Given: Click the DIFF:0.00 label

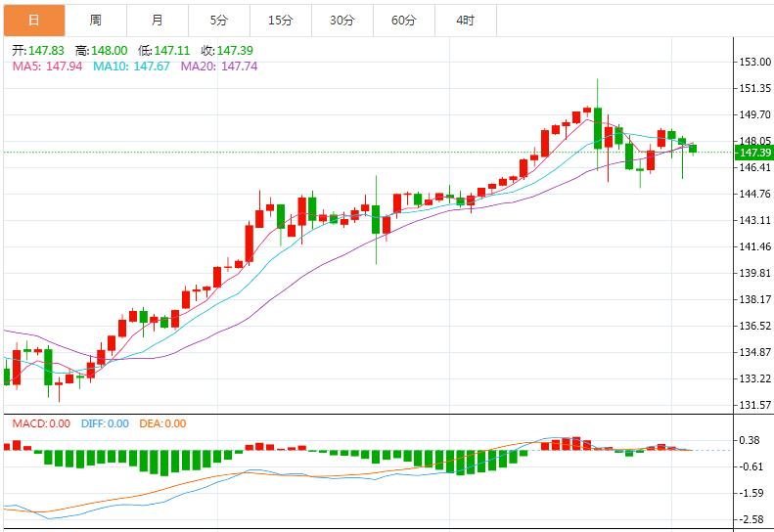Looking at the screenshot, I should pyautogui.click(x=105, y=423).
